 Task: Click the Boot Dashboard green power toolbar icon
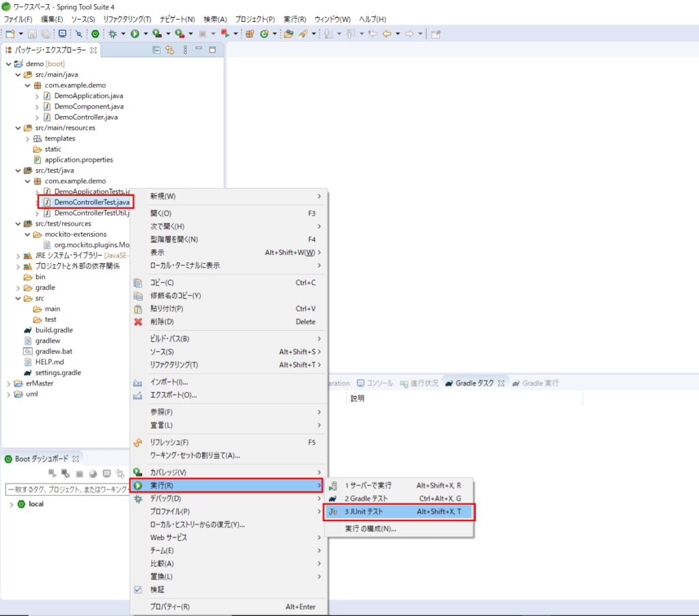[x=96, y=33]
